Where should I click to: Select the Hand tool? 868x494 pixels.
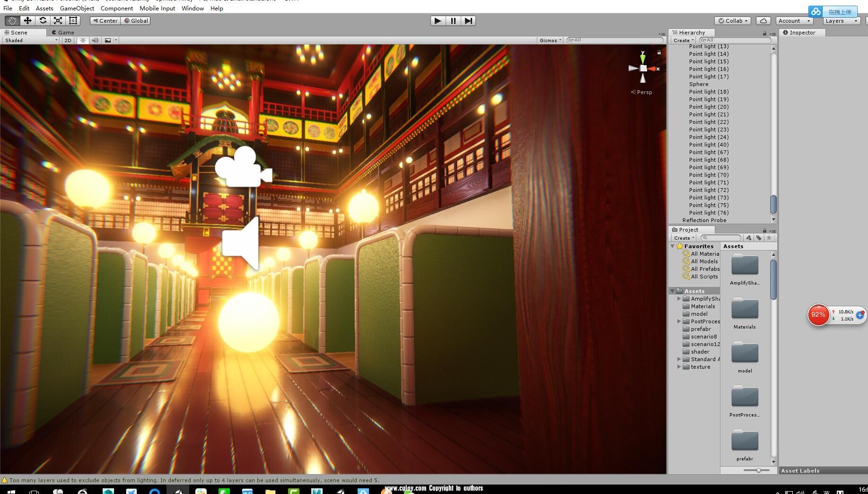(12, 20)
